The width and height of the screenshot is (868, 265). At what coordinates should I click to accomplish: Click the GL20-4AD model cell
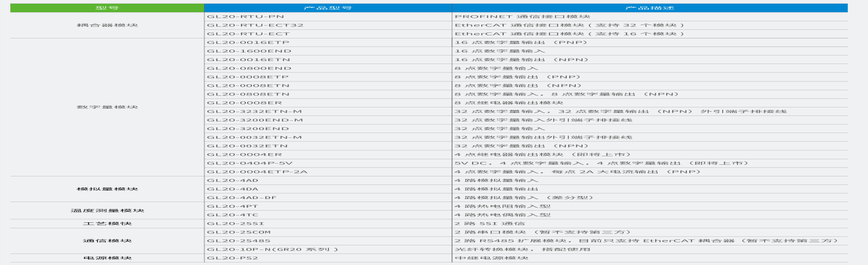click(x=328, y=180)
